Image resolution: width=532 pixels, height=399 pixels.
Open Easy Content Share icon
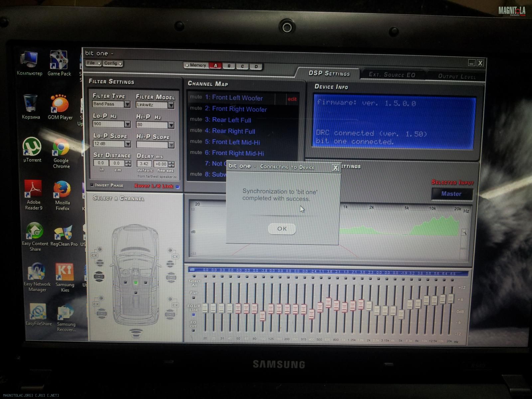(x=35, y=237)
